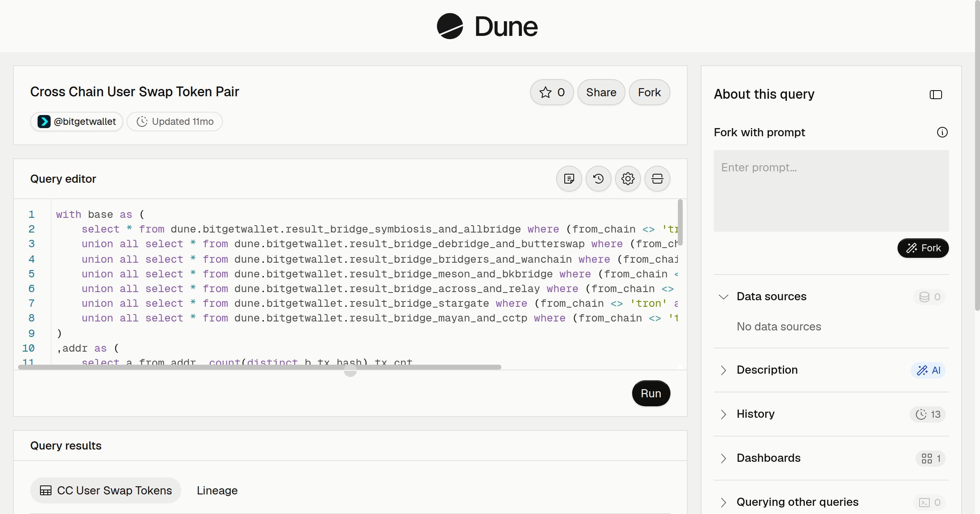Focus the Enter prompt text area

[831, 191]
